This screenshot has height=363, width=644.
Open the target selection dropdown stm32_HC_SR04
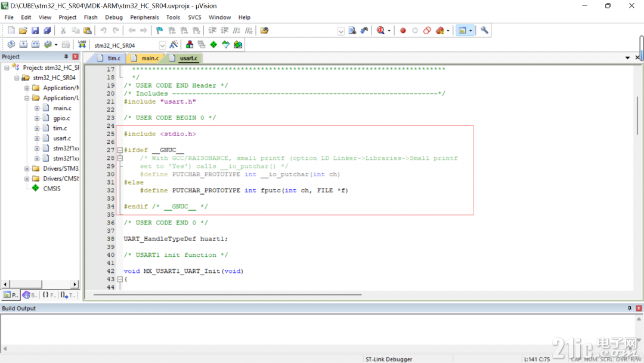pos(162,45)
